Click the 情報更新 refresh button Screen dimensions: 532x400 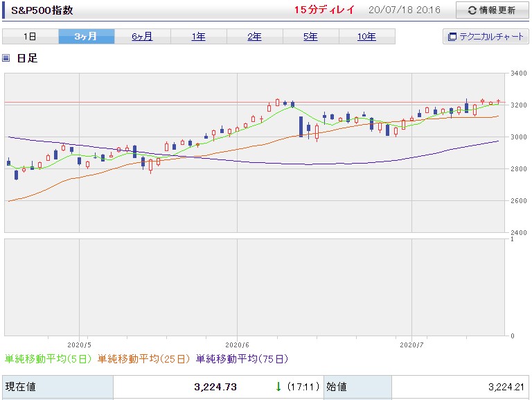492,10
